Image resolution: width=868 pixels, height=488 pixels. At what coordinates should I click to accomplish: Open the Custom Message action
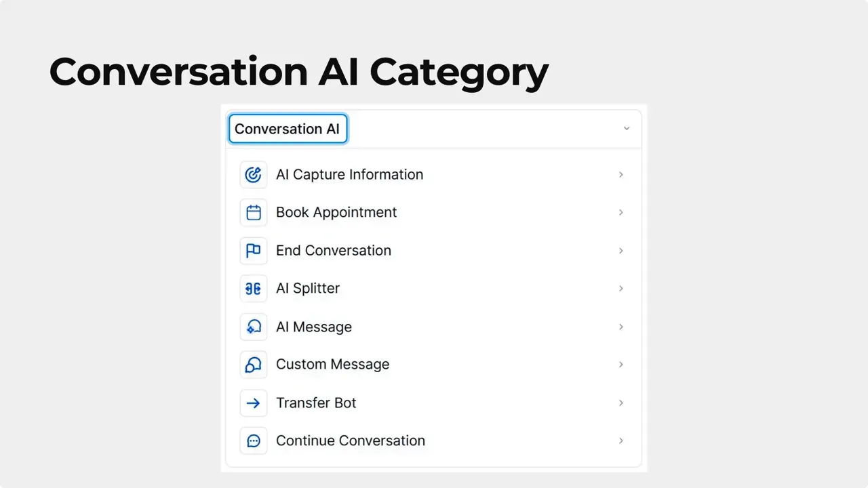[332, 364]
